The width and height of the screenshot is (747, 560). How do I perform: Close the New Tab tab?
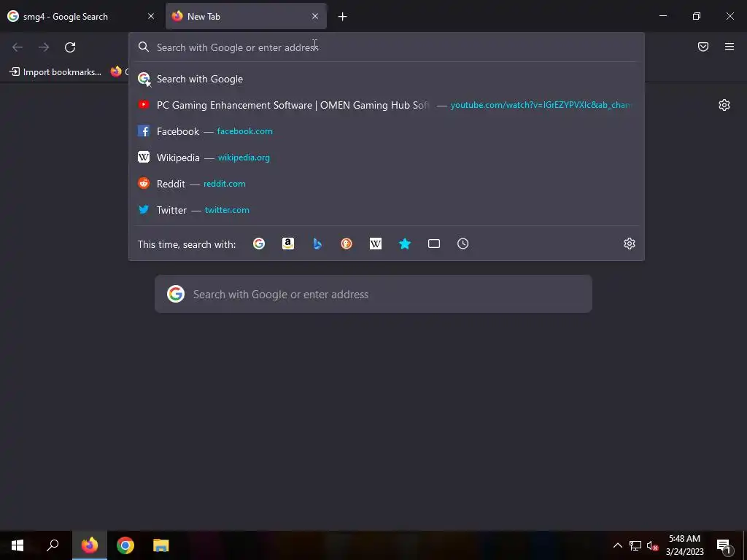click(315, 16)
